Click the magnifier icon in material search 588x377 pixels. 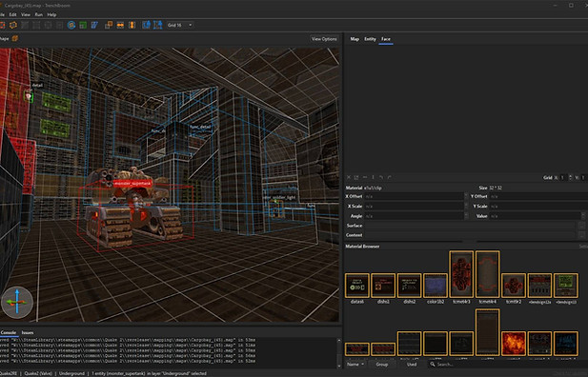pos(433,365)
